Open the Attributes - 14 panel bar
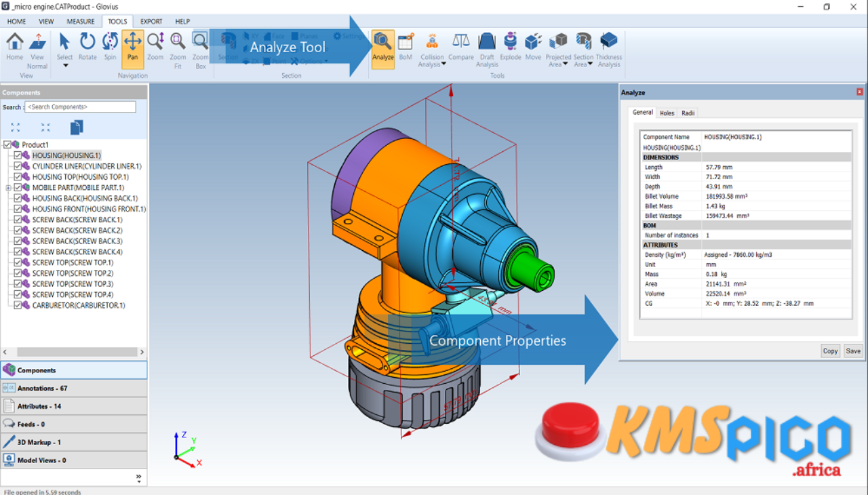The width and height of the screenshot is (868, 495). pyautogui.click(x=74, y=406)
